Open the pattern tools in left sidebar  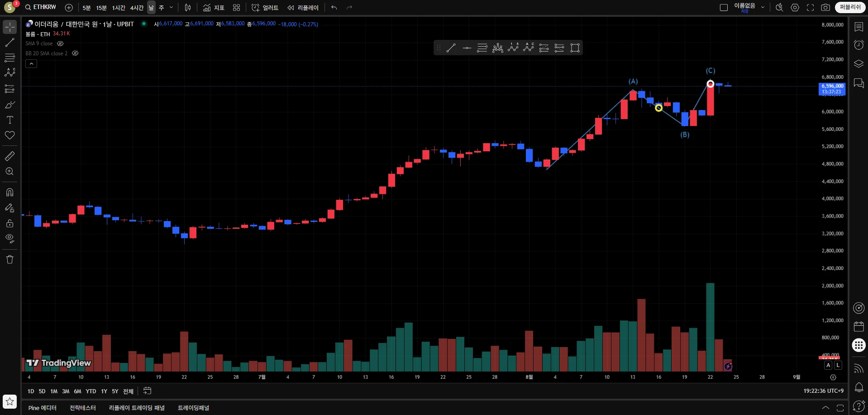[x=10, y=72]
